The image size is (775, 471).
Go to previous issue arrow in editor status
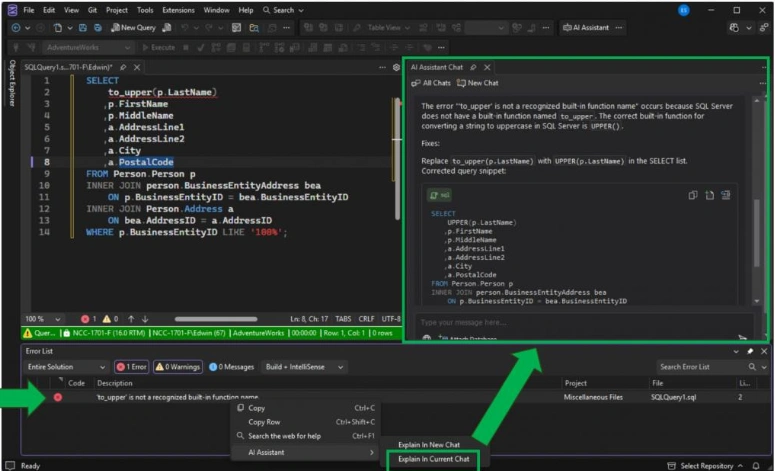(x=131, y=319)
